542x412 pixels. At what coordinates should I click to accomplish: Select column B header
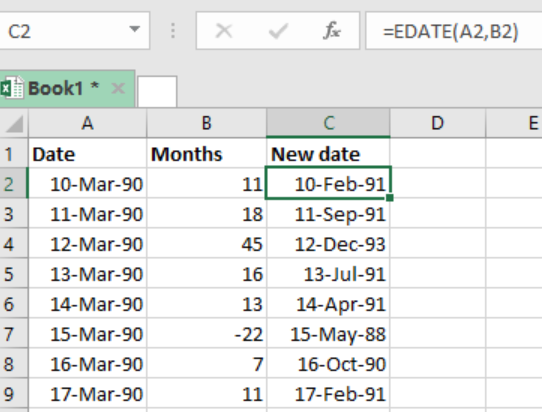(206, 123)
